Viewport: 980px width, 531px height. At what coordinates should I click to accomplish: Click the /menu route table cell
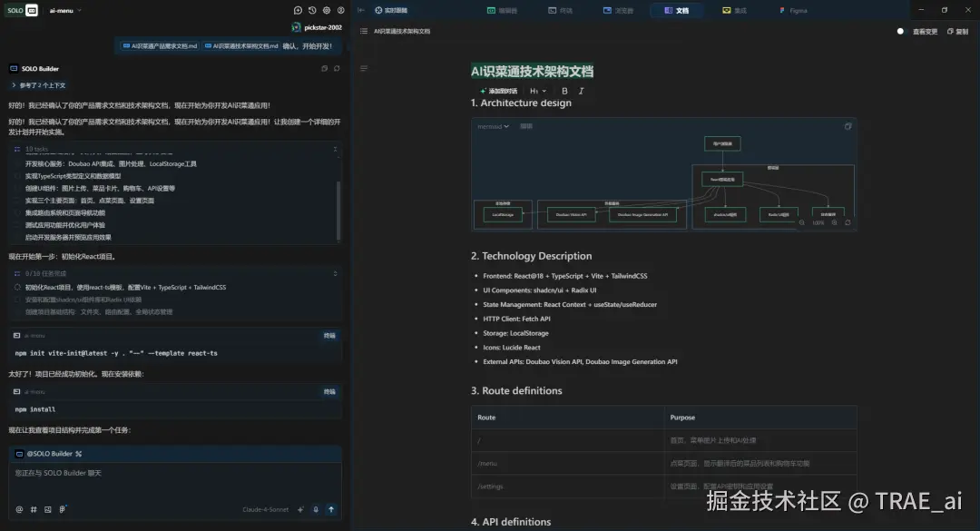pos(567,464)
